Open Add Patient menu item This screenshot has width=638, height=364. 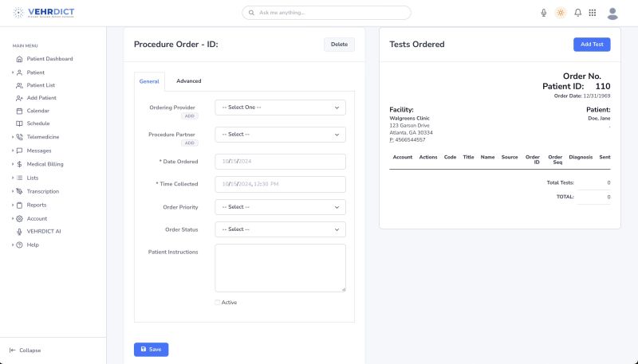click(41, 98)
